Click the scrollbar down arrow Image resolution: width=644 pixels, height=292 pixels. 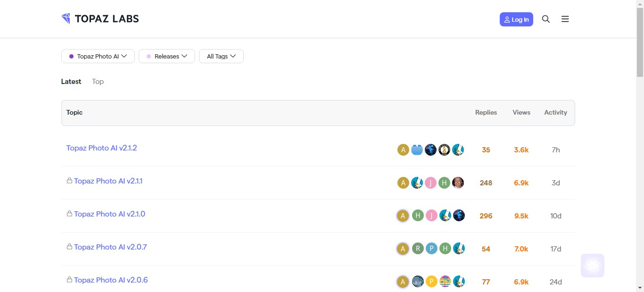[x=640, y=288]
